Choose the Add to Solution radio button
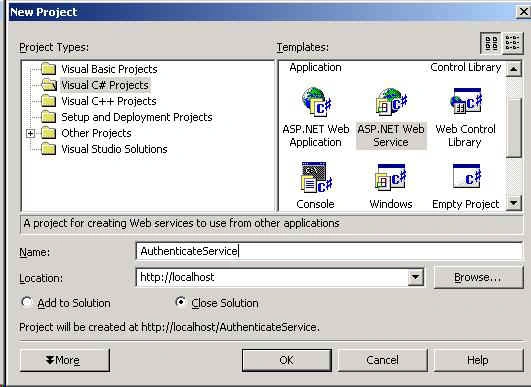Image resolution: width=531 pixels, height=387 pixels. pos(27,302)
